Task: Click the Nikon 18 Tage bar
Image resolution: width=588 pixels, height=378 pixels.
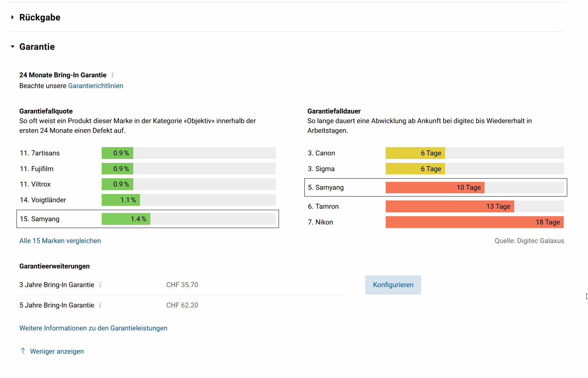Action: tap(474, 222)
